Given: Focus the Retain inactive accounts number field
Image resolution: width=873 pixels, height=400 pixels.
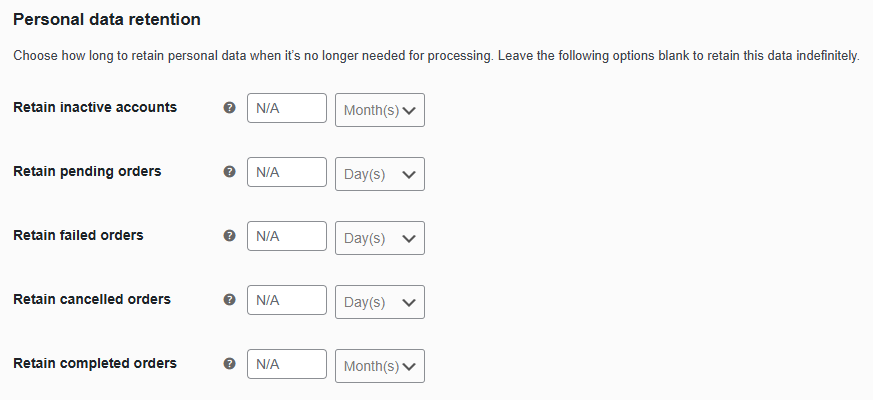Looking at the screenshot, I should 287,108.
